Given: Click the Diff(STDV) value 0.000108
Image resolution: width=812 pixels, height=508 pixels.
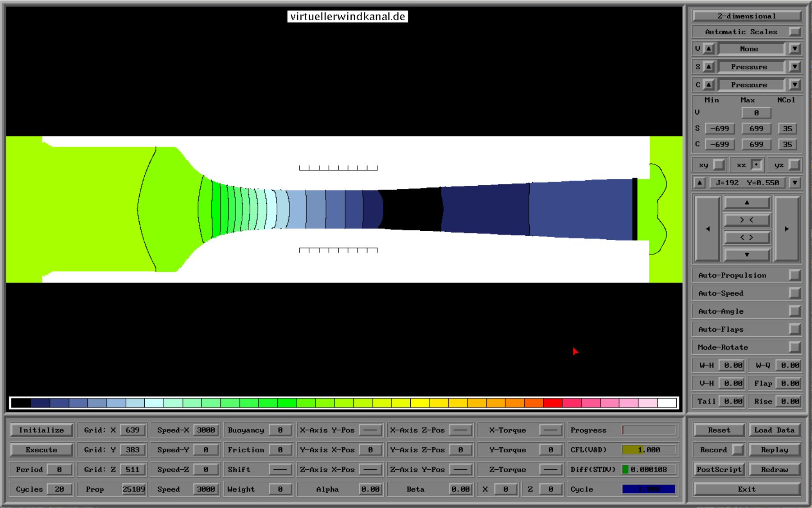Looking at the screenshot, I should 649,469.
